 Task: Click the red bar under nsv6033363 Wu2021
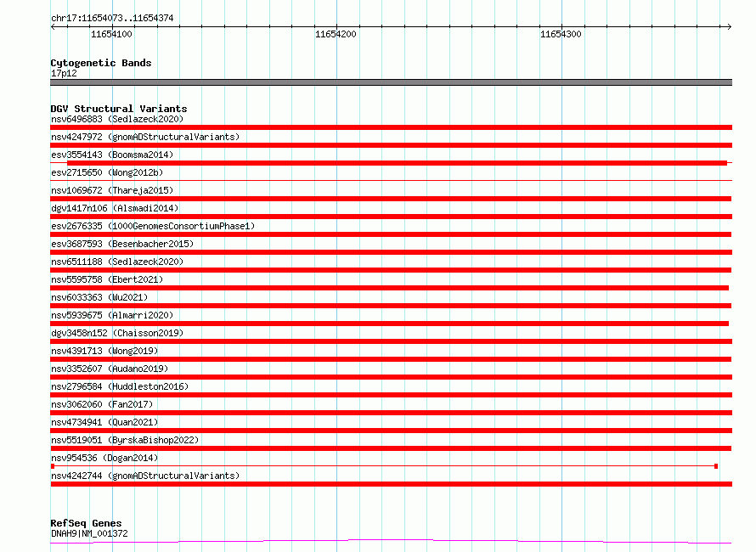tap(391, 306)
